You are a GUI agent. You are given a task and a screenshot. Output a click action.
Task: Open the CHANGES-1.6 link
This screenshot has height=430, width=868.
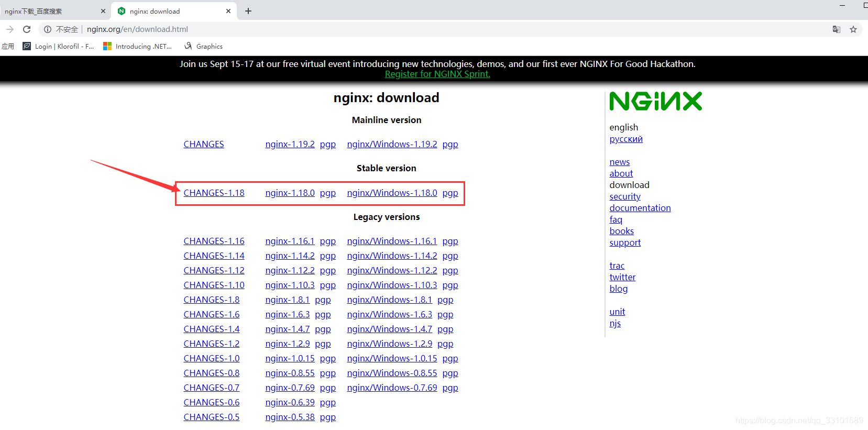pyautogui.click(x=212, y=314)
